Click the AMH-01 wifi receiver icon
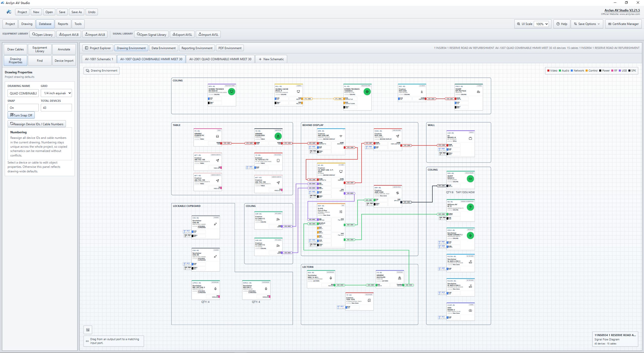The image size is (644, 353). (341, 136)
